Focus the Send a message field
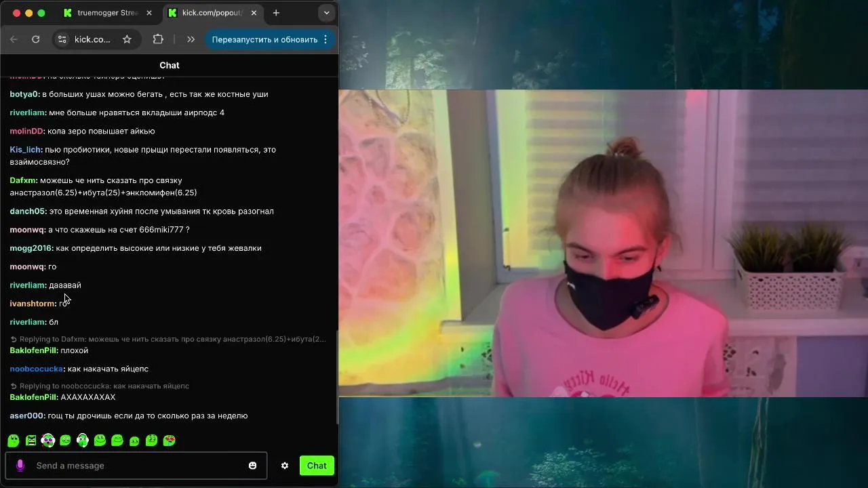Viewport: 868px width, 488px height. point(136,466)
